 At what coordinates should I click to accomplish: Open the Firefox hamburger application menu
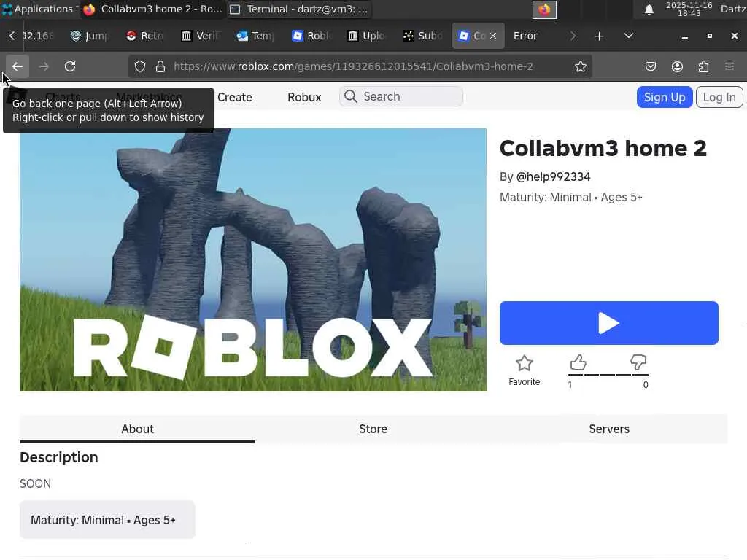tap(729, 66)
